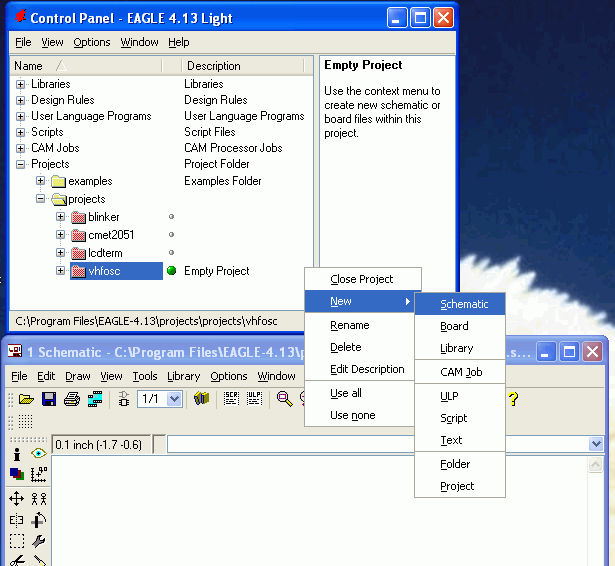Viewport: 615px width, 566px height.
Task: Switch to board using the Board icon
Action: click(124, 399)
